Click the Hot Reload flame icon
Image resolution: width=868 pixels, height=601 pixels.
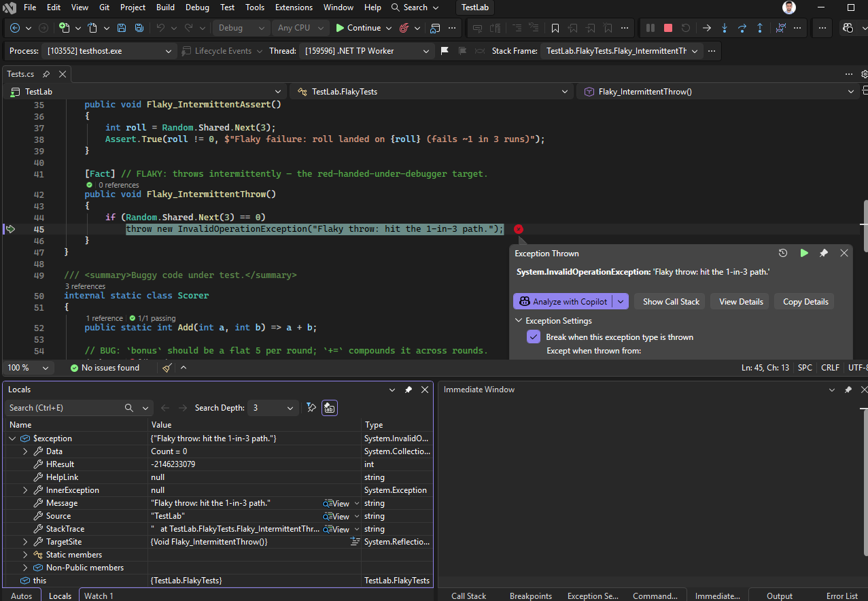tap(404, 28)
